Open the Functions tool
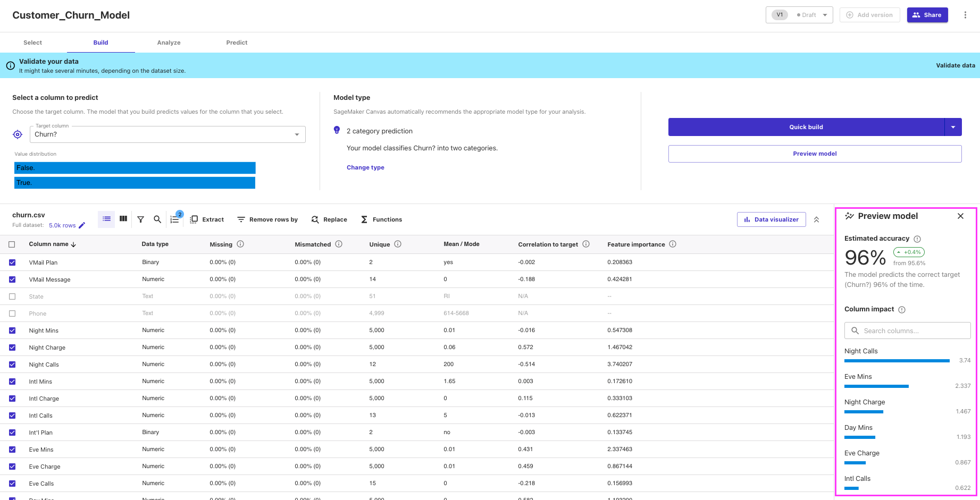 click(x=364, y=219)
